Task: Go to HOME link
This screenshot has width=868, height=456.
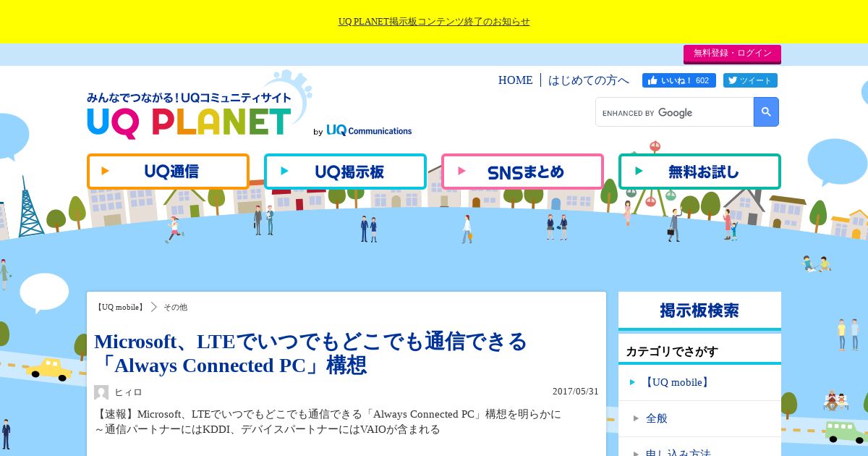Action: 515,80
